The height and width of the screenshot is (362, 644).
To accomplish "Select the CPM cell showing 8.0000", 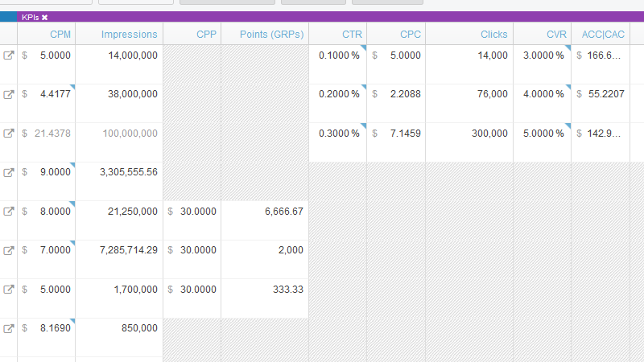I will pos(47,220).
